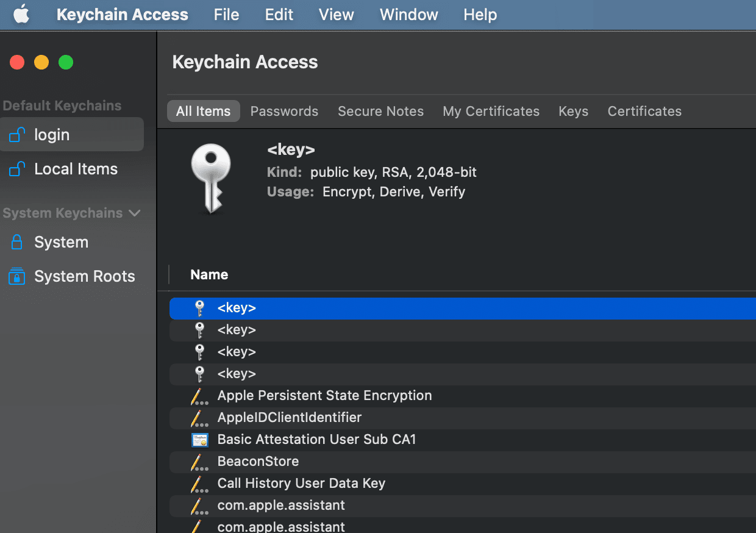Select the login keychain in the sidebar

pos(52,134)
